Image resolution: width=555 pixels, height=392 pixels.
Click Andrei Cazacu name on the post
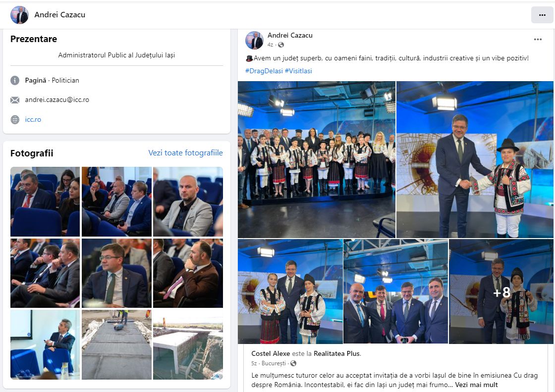click(290, 35)
